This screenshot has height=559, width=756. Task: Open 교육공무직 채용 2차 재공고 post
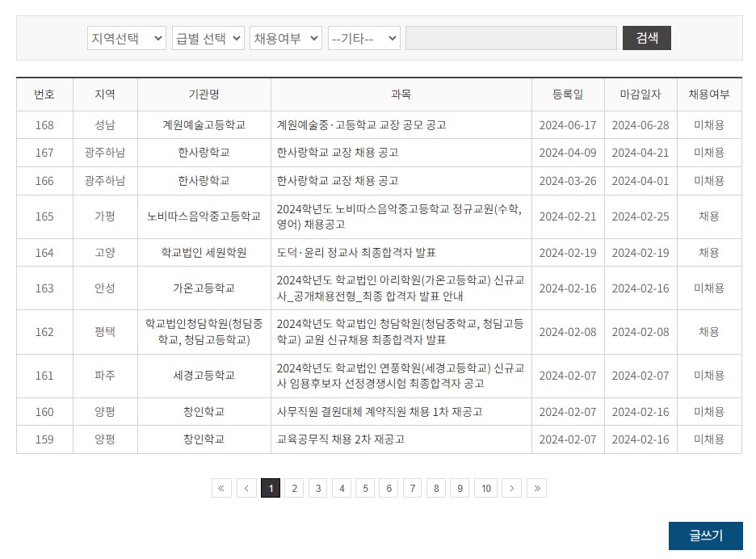340,439
